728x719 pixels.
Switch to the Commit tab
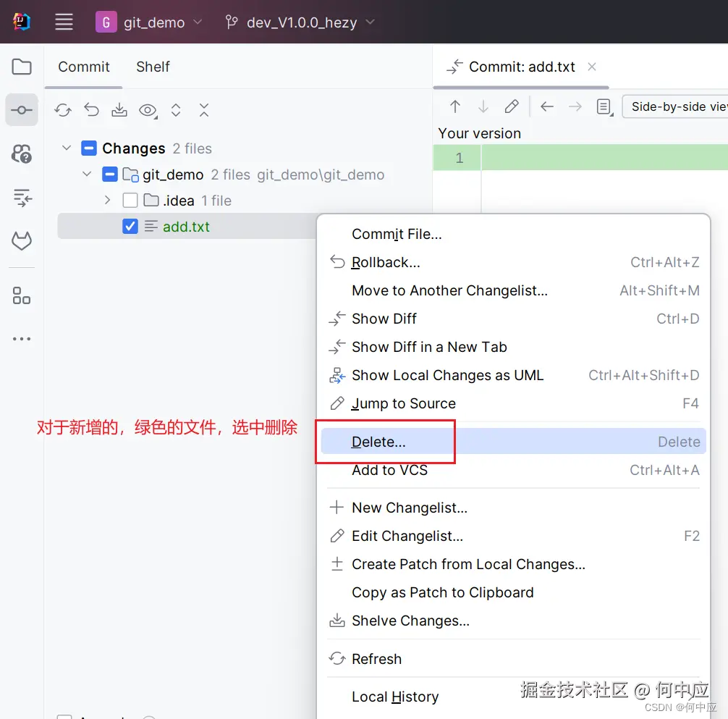83,67
